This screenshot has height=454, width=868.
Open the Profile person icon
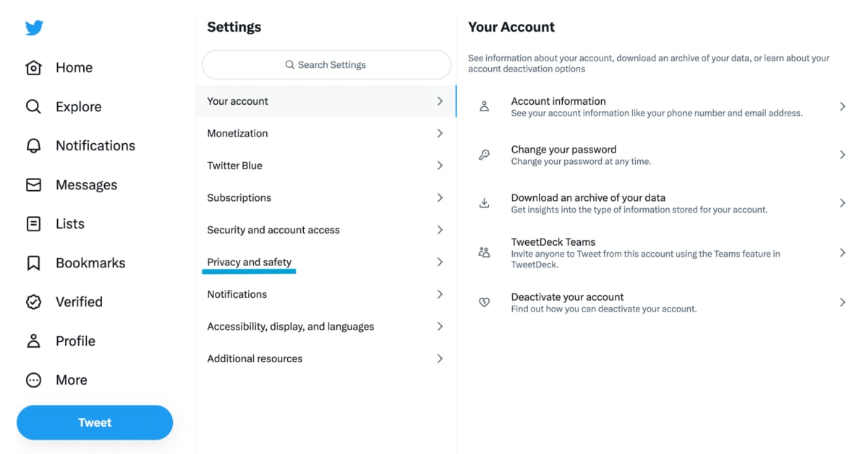pyautogui.click(x=33, y=340)
